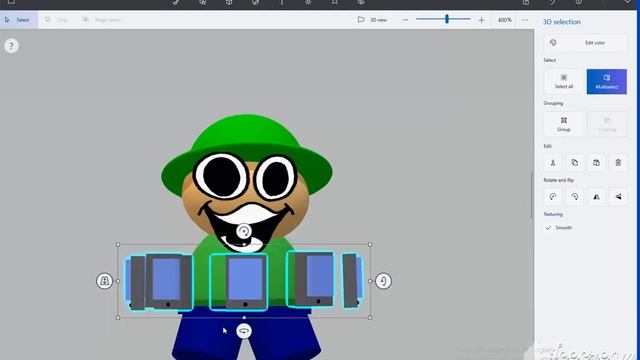Screen dimensions: 640x360
Task: Toggle the 3D view mode
Action: pyautogui.click(x=372, y=20)
